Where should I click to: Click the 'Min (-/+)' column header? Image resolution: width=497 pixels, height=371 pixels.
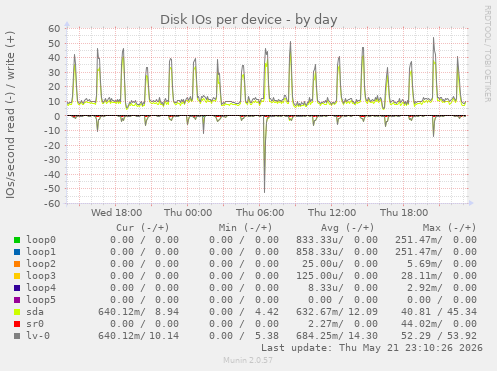[x=245, y=228]
